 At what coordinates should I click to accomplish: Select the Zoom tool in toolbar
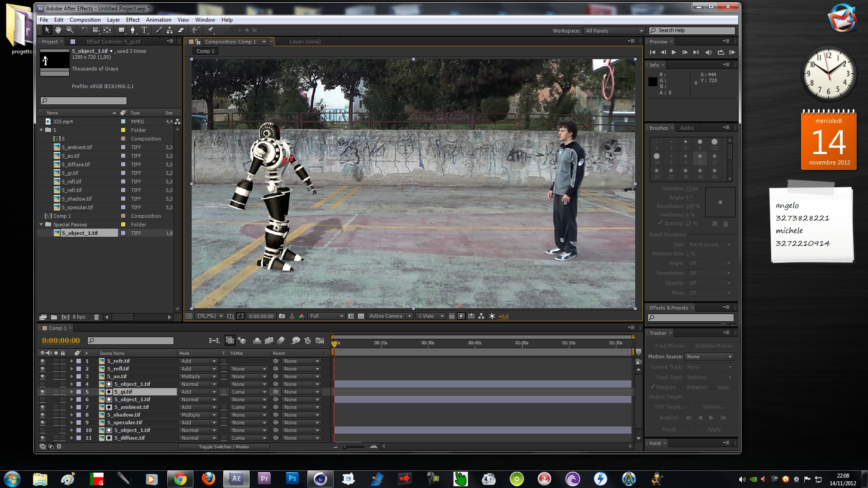pyautogui.click(x=70, y=30)
